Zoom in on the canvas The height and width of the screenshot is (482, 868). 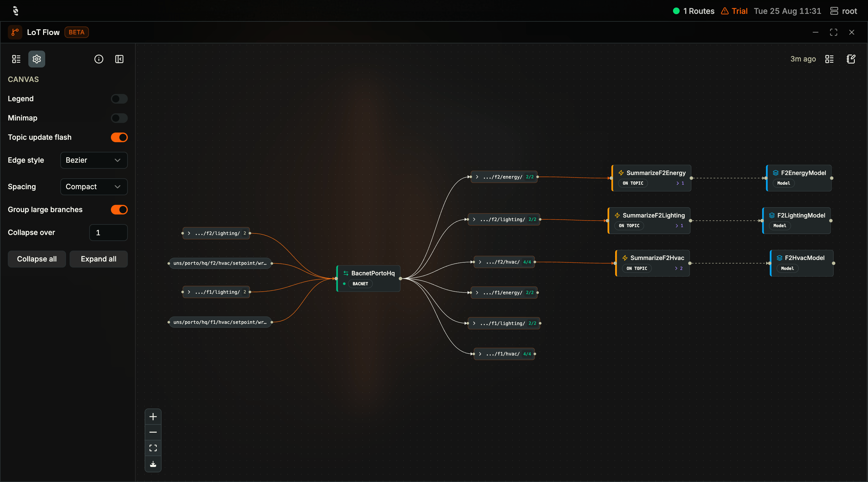point(153,417)
